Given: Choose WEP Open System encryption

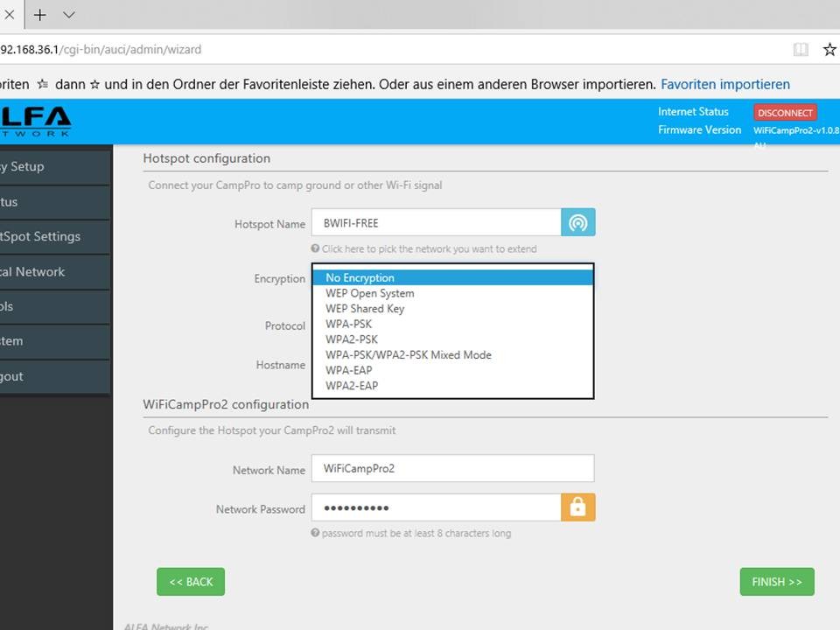Looking at the screenshot, I should click(452, 293).
